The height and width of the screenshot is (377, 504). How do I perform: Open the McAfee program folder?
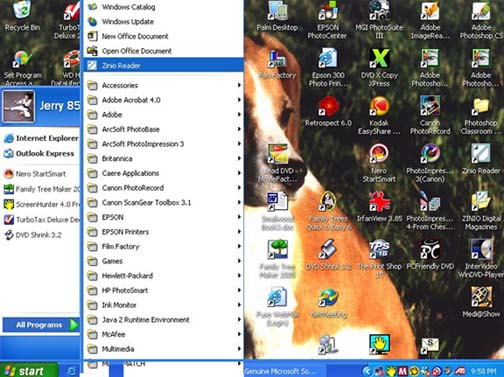164,335
